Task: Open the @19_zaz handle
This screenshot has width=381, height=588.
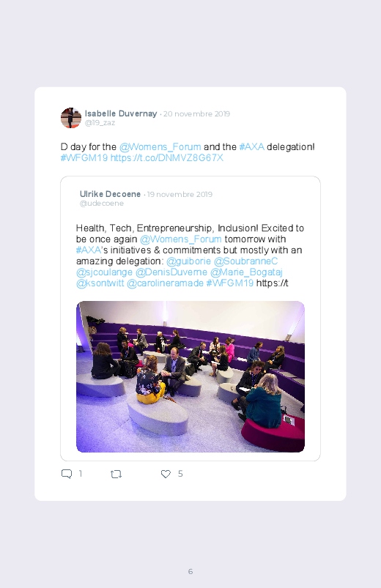Action: [100, 123]
